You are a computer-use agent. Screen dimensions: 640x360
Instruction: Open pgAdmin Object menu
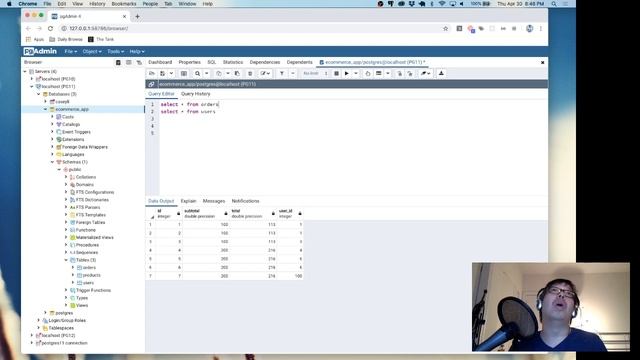(92, 51)
